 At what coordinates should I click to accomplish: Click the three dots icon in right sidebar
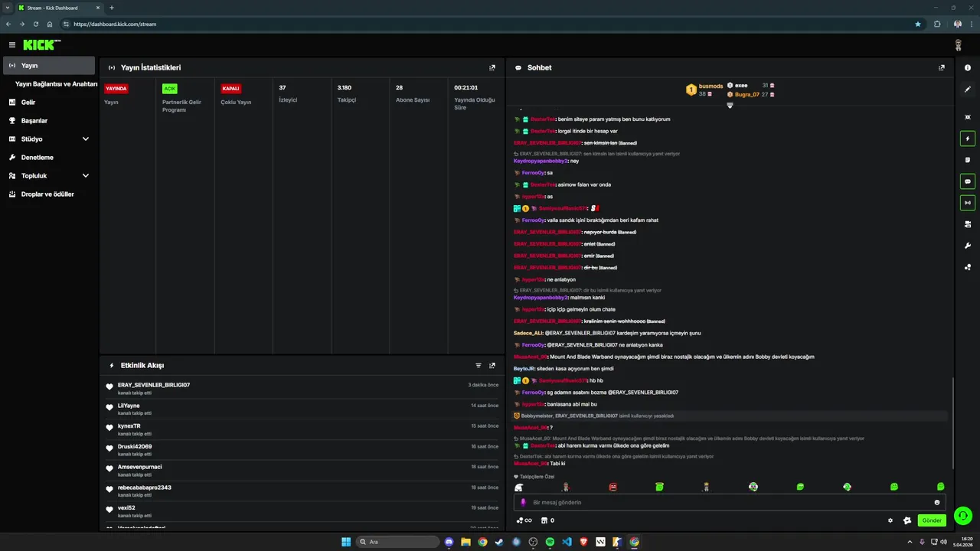968,267
